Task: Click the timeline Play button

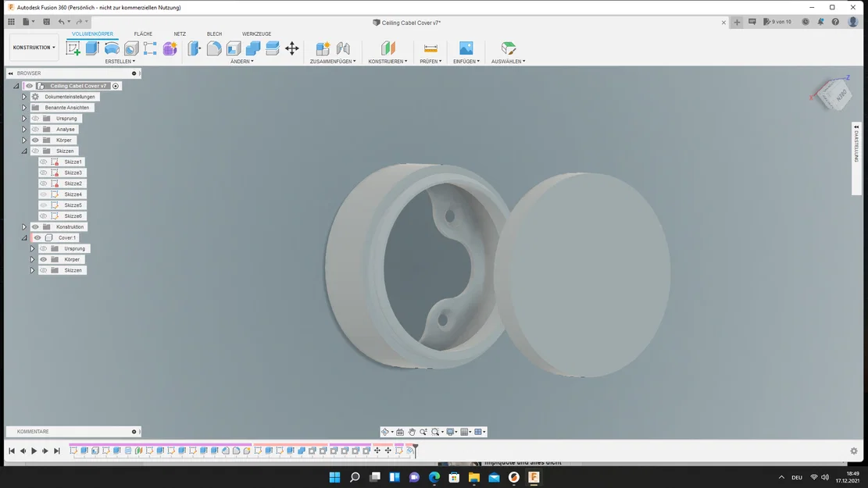Action: click(34, 451)
